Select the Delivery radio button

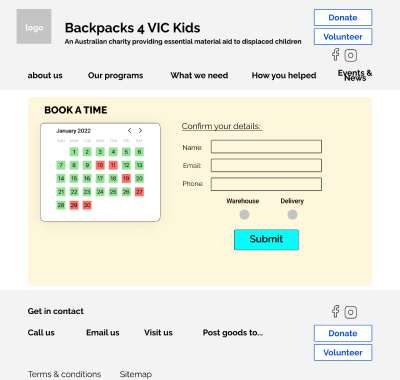click(x=292, y=215)
